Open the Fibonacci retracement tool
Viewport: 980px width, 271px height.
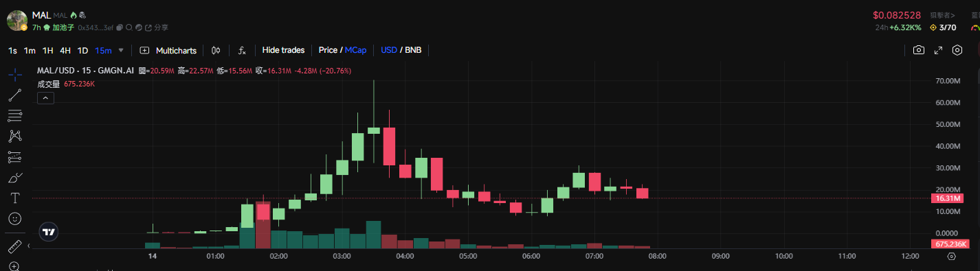tap(15, 116)
